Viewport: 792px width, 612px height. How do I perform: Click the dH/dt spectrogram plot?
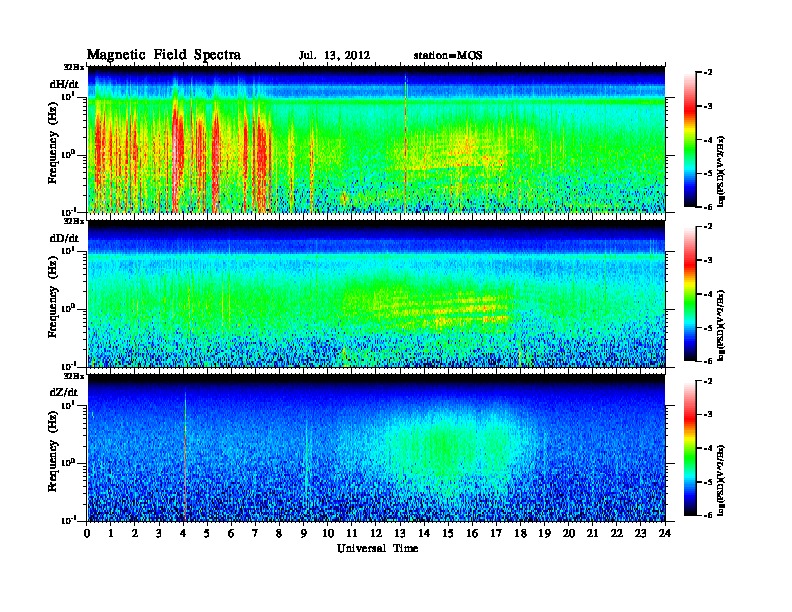[377, 139]
